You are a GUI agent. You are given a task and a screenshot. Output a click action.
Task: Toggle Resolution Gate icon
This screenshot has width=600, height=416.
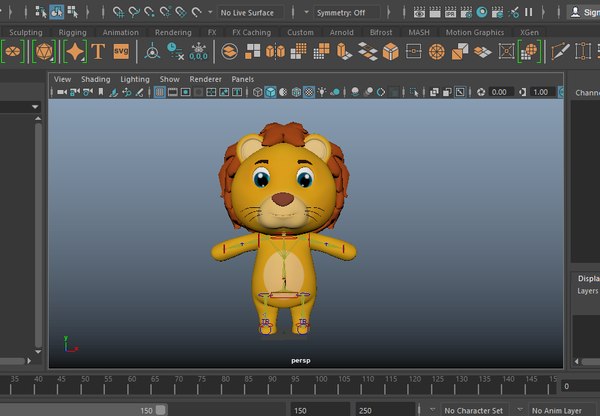coord(186,92)
